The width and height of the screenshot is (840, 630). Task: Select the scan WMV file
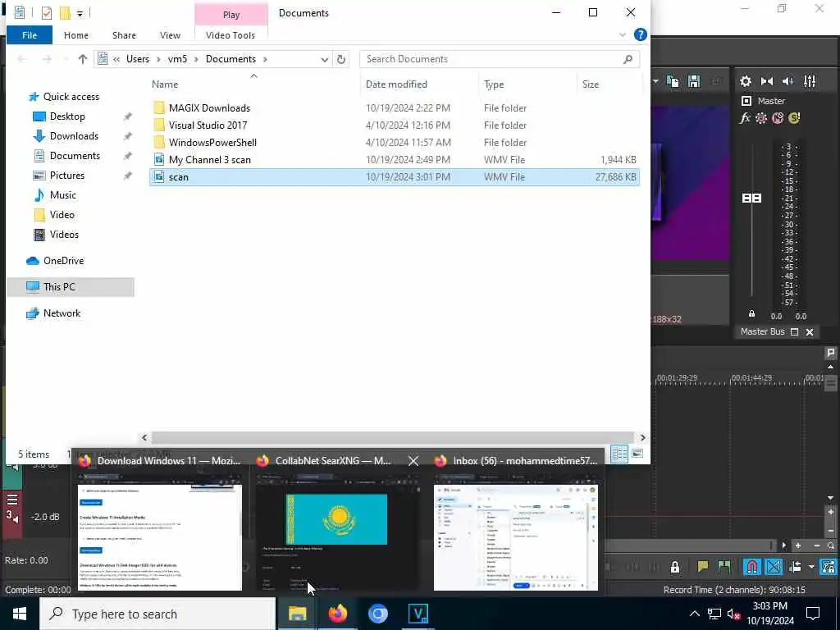point(394,177)
